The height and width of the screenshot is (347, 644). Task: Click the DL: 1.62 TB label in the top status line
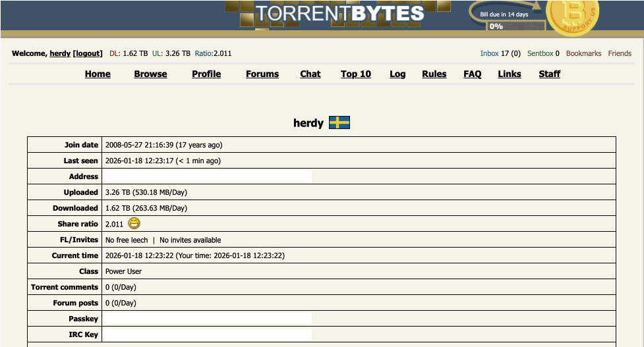point(129,53)
